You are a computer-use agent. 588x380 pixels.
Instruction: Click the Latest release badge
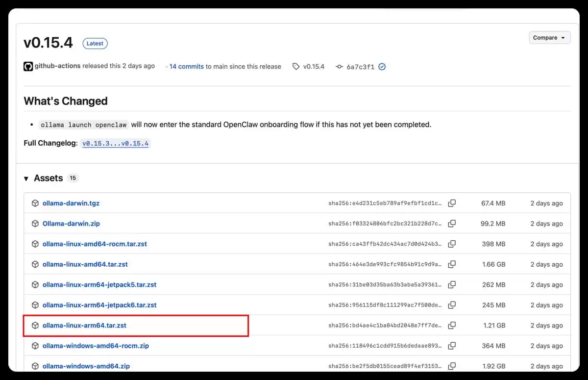click(x=95, y=44)
